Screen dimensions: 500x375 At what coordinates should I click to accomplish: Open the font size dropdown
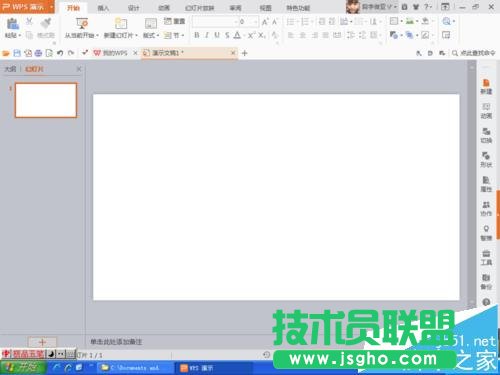(x=256, y=22)
